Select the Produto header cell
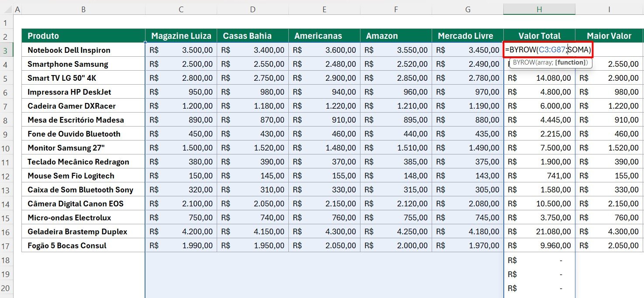This screenshot has height=298, width=644. tap(83, 36)
